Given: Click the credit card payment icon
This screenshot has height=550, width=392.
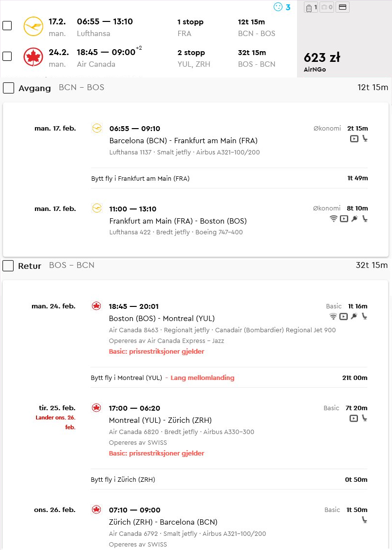Looking at the screenshot, I should click(x=342, y=7).
